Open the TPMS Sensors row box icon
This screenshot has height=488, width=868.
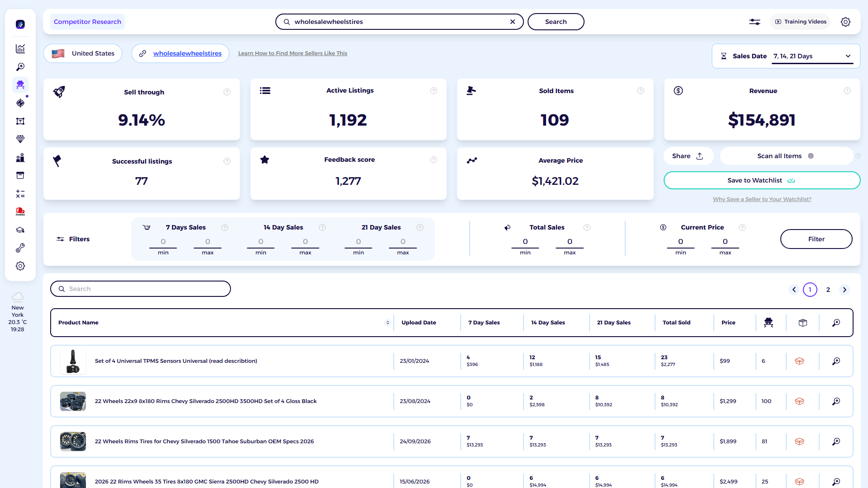tap(799, 361)
